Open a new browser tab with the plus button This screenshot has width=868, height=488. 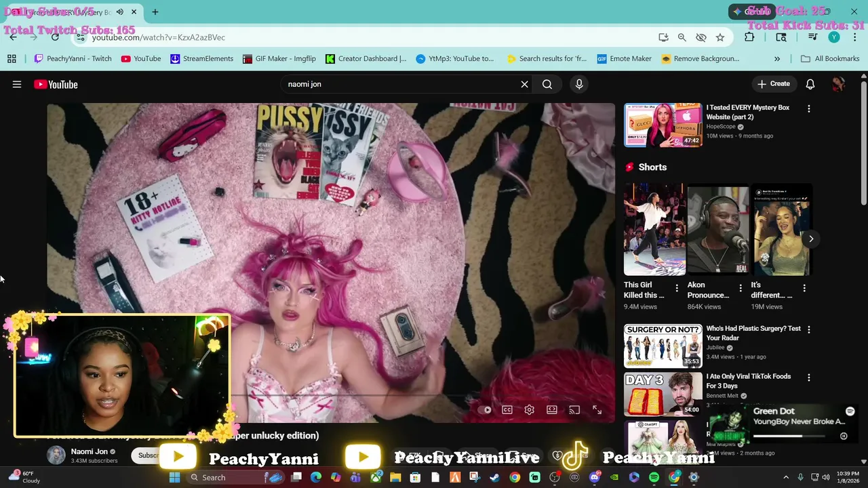155,12
